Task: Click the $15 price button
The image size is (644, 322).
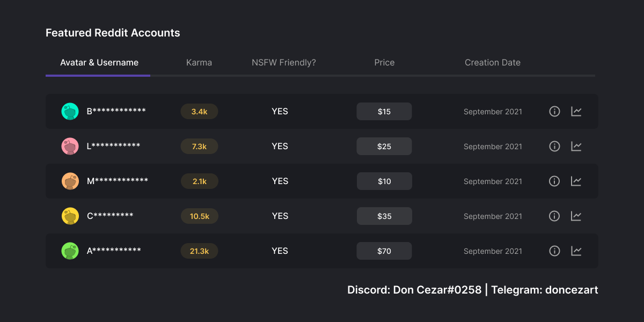Action: tap(384, 112)
